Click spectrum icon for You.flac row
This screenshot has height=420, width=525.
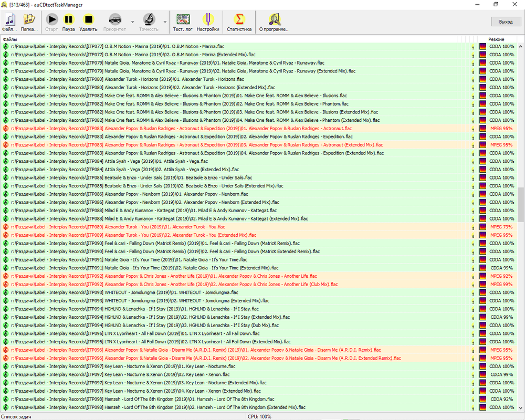pyautogui.click(x=482, y=227)
